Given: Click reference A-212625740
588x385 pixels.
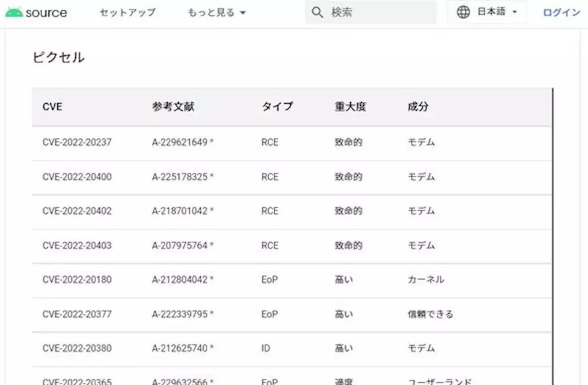Looking at the screenshot, I should click(x=180, y=348).
